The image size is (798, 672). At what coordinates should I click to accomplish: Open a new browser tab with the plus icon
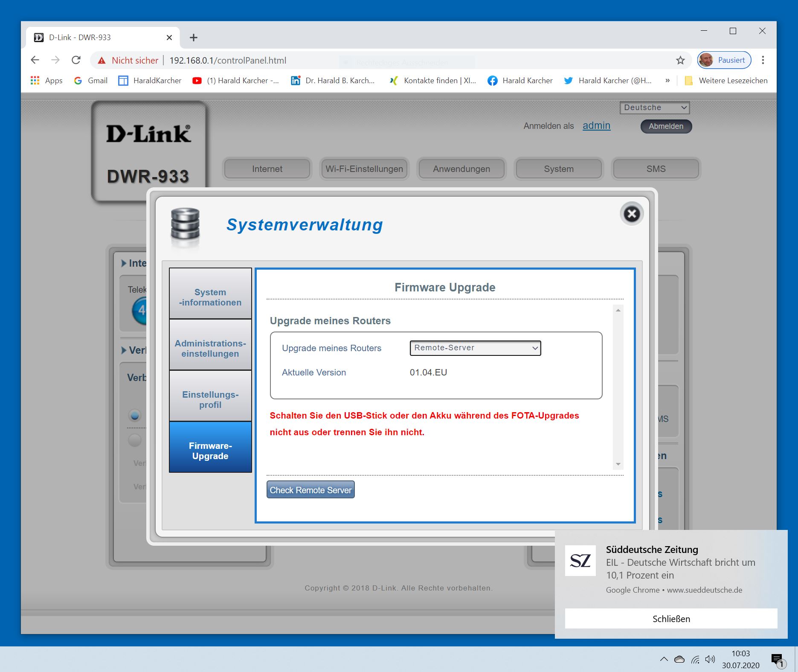point(194,38)
